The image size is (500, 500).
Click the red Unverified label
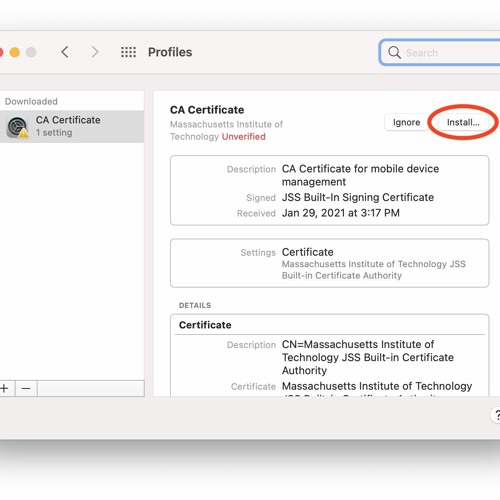click(244, 137)
